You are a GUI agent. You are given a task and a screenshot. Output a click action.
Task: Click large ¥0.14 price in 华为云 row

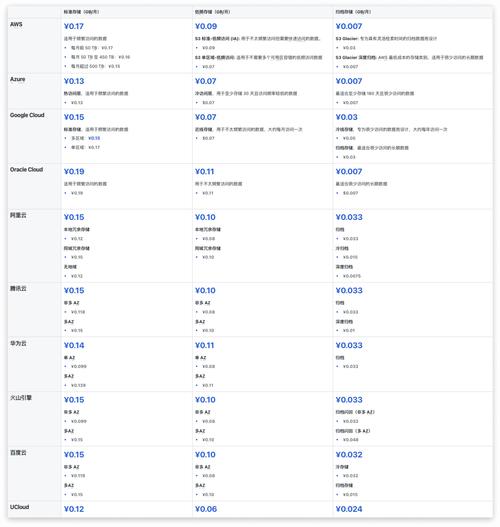pyautogui.click(x=74, y=346)
